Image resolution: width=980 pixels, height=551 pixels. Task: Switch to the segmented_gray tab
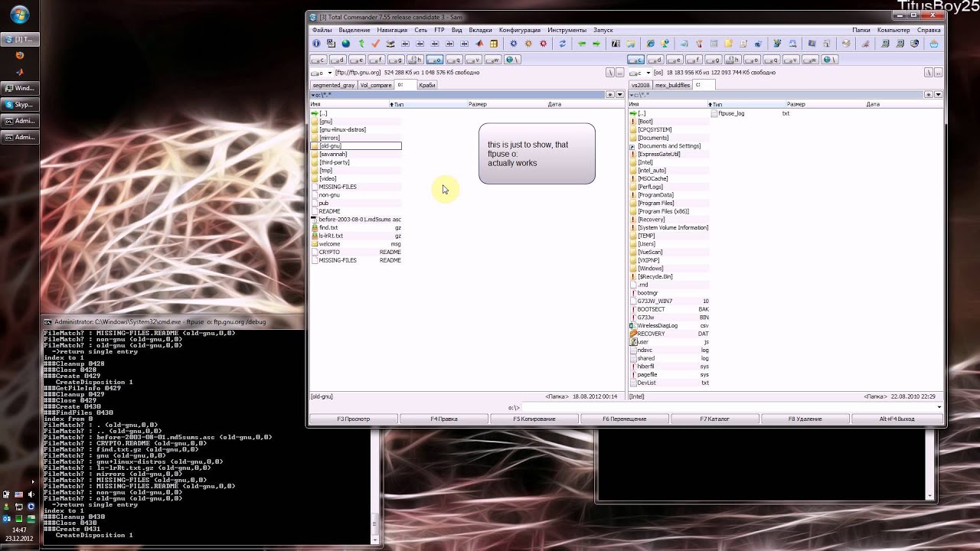[334, 85]
